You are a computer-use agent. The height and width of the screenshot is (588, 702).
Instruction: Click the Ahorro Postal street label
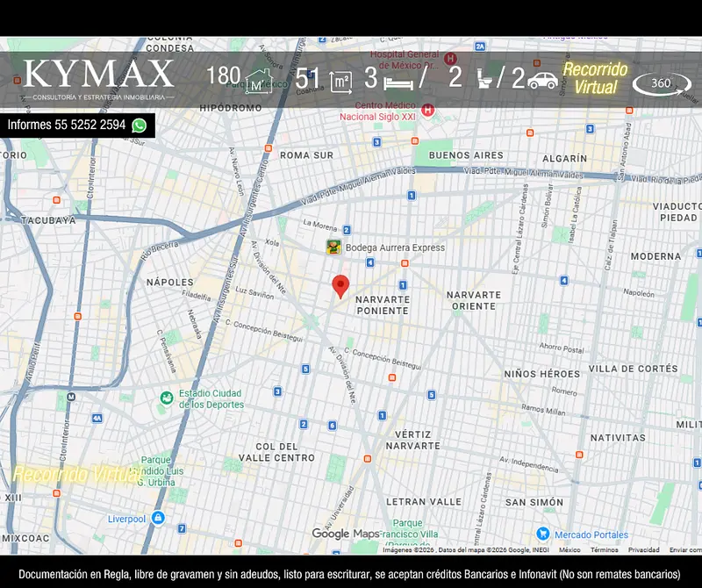pyautogui.click(x=562, y=348)
